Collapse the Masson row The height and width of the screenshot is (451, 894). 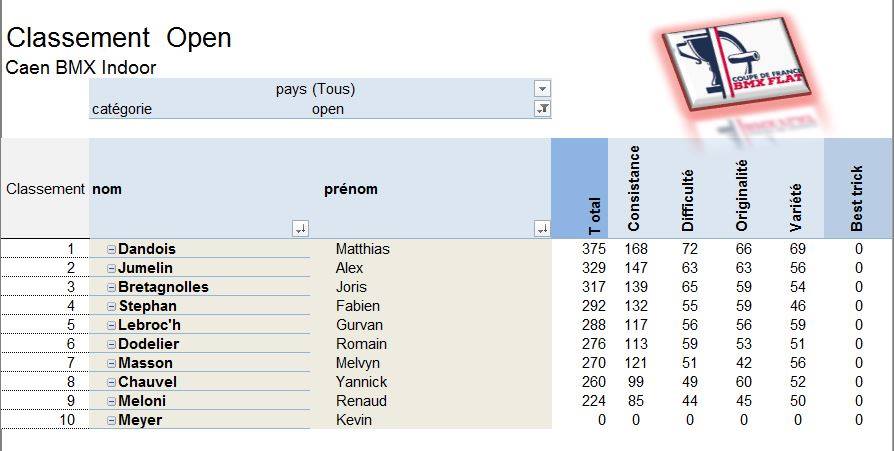[112, 363]
